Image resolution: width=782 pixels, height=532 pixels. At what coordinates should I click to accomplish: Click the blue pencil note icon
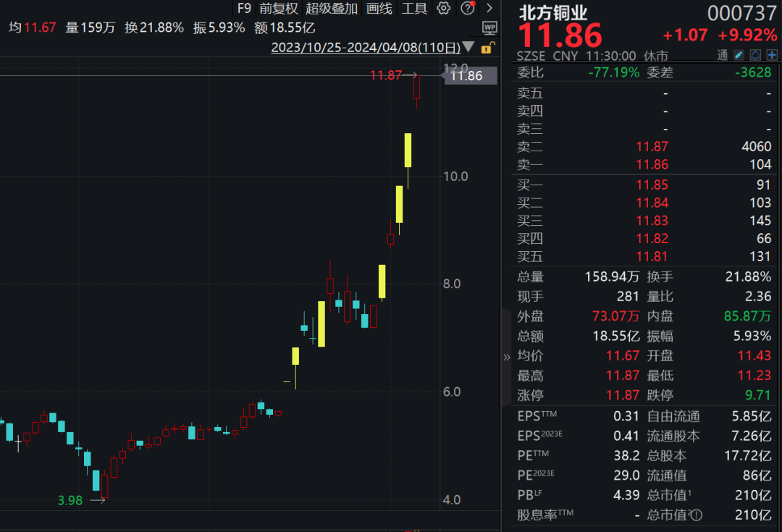739,55
